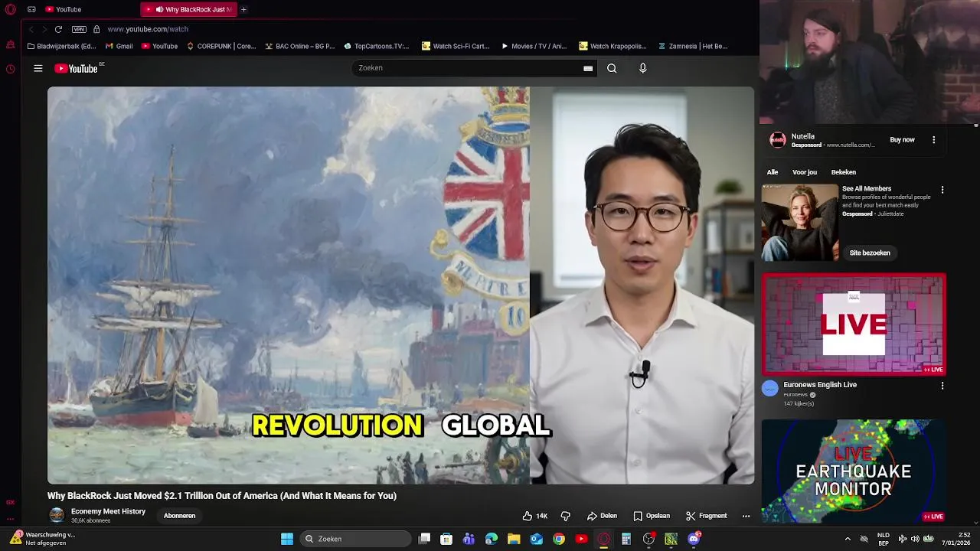The width and height of the screenshot is (980, 551).
Task: Select the Bekeken filter chip
Action: [x=844, y=172]
